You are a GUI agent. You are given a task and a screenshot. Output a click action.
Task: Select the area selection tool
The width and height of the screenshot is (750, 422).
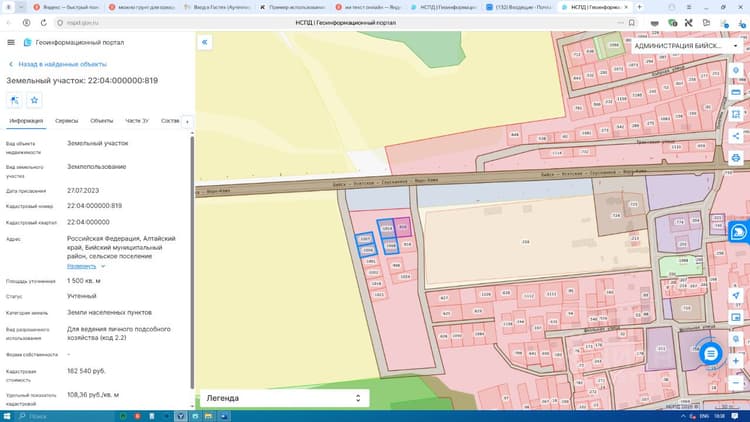click(x=736, y=114)
